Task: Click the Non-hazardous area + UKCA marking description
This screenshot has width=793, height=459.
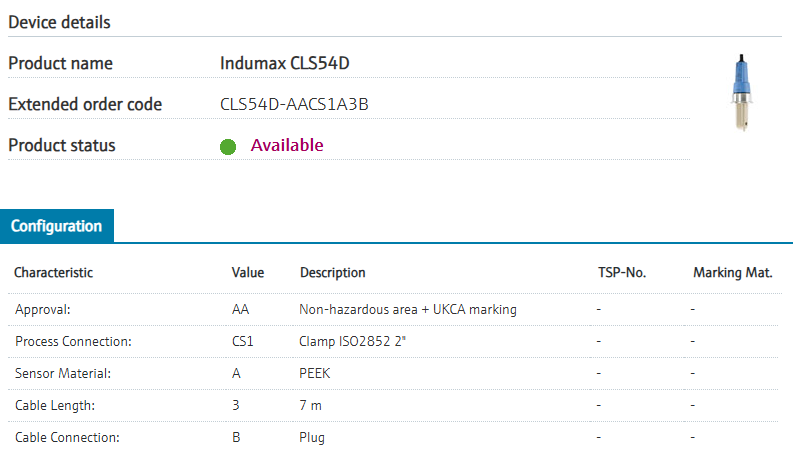Action: pyautogui.click(x=408, y=310)
